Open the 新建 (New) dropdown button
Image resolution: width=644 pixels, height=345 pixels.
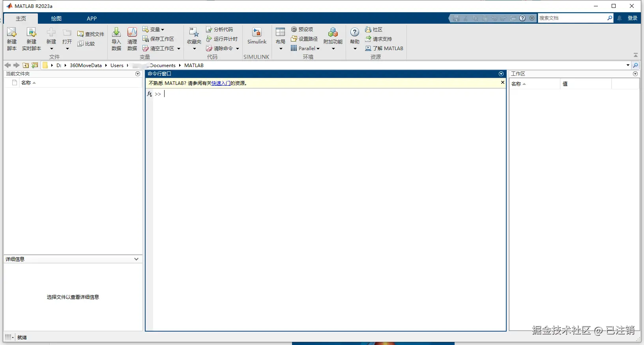pyautogui.click(x=51, y=38)
